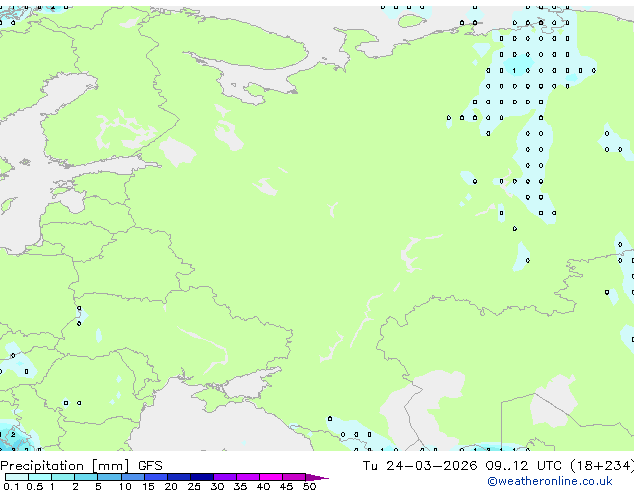Click the '09..12 UTC' time text
Viewport: 634px width, 490px height.
click(523, 466)
